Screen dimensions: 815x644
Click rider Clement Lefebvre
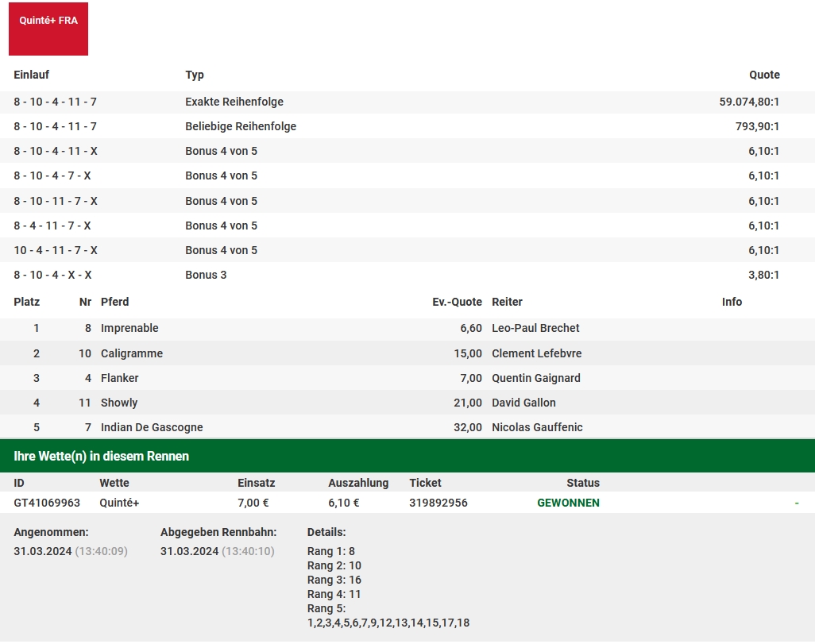coord(536,353)
